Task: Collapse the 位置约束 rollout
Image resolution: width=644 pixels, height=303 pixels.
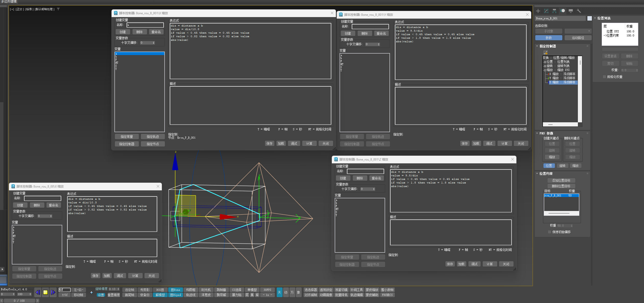Action: (x=537, y=174)
